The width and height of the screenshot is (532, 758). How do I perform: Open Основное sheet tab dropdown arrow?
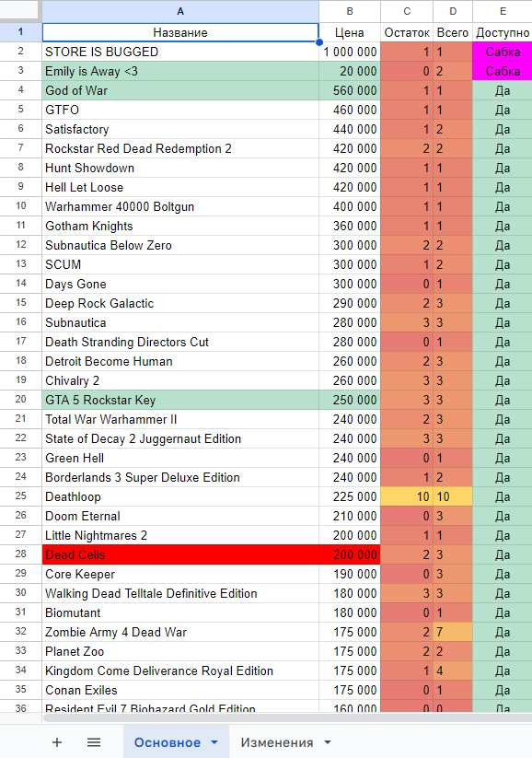214,742
